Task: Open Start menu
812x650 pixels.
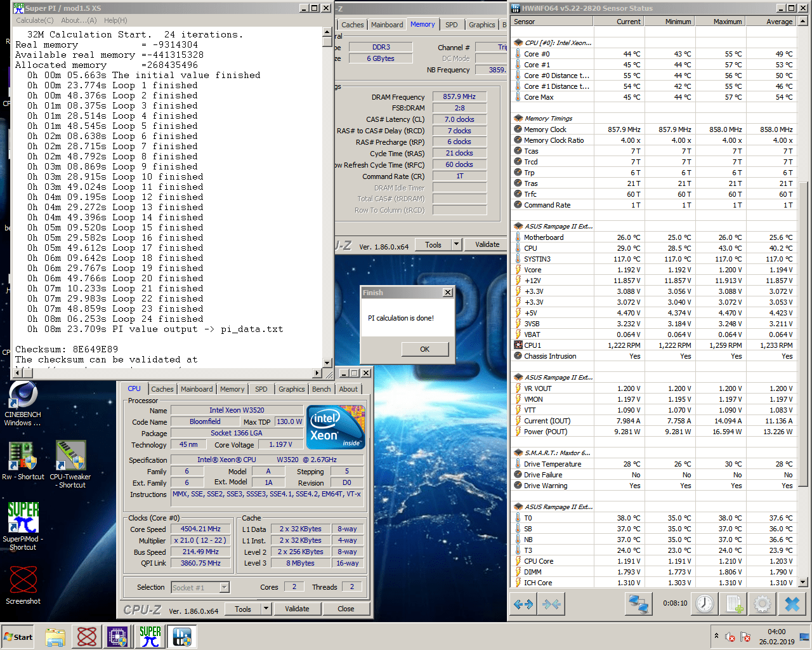Action: point(19,637)
